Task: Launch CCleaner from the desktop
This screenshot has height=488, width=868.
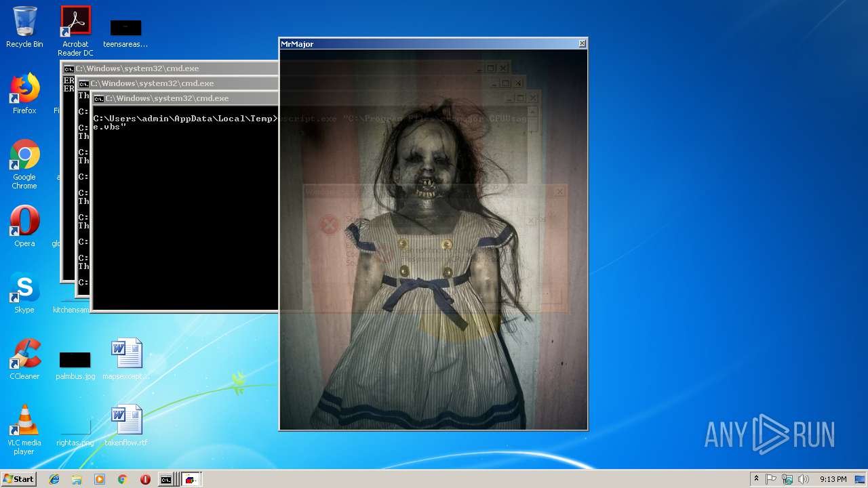Action: point(24,359)
